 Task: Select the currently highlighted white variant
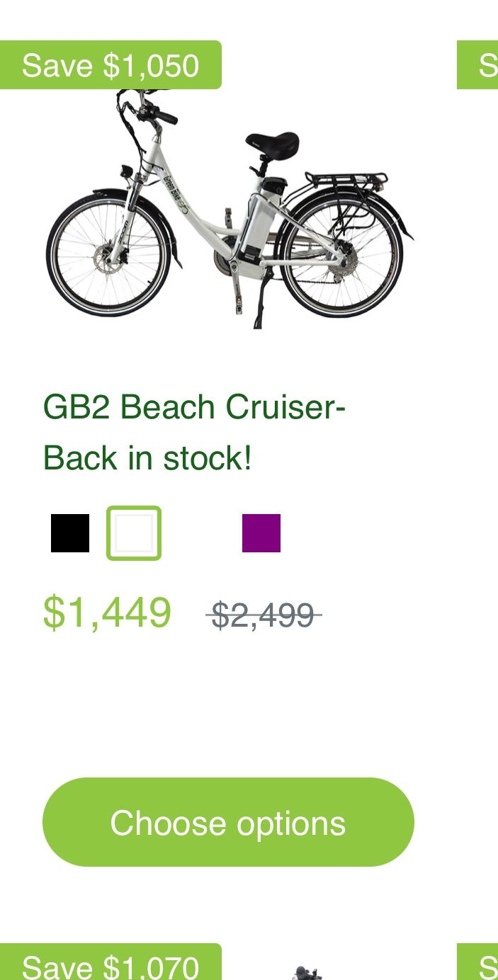133,533
